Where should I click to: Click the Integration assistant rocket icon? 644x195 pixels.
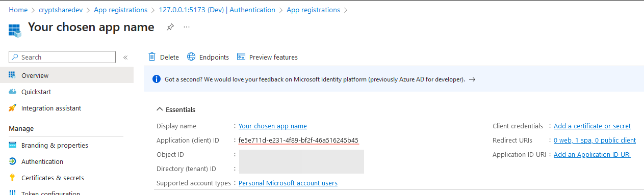12,108
